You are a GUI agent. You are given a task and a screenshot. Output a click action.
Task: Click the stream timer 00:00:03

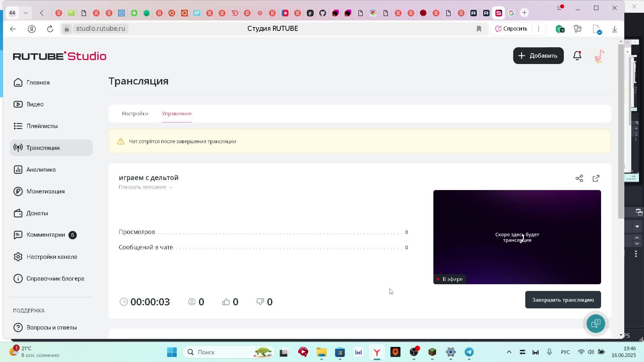coord(145,302)
